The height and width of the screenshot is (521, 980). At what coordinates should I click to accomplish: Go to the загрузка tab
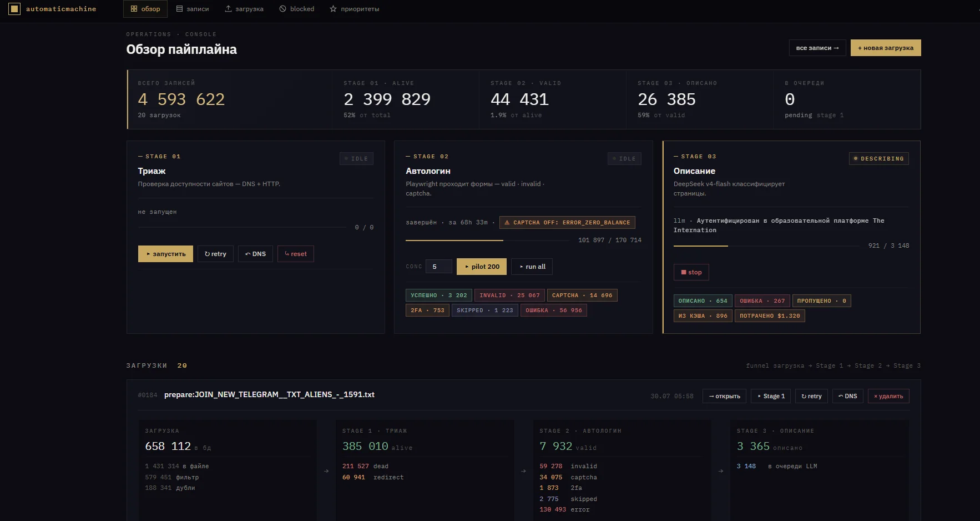point(244,9)
